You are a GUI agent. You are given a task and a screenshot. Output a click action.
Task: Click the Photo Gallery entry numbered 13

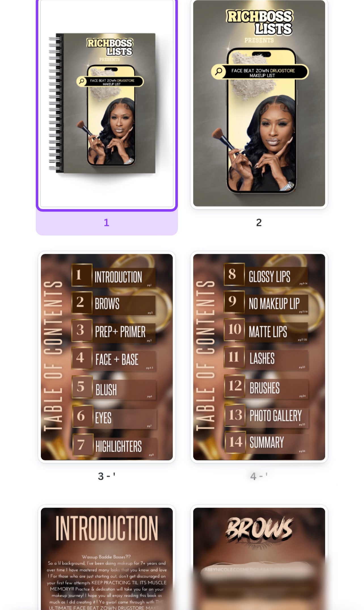click(x=266, y=415)
